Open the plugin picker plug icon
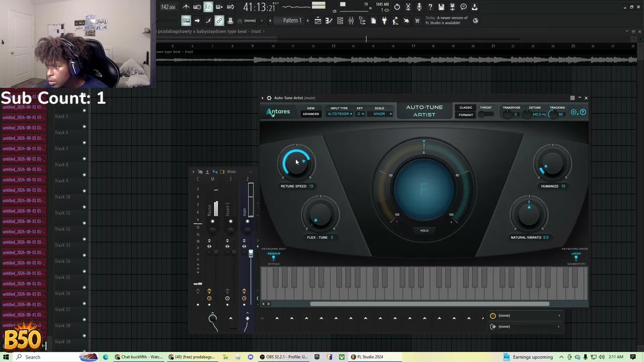This screenshot has width=644, height=362. tap(384, 21)
